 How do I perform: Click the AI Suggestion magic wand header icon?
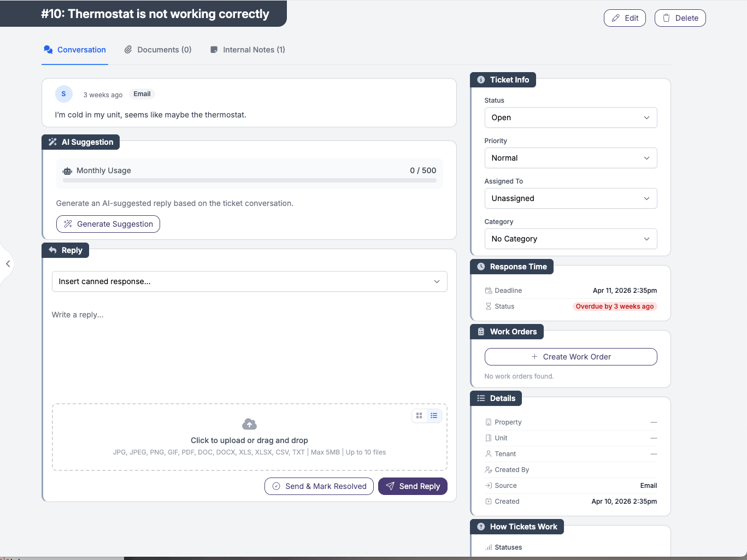pos(52,142)
